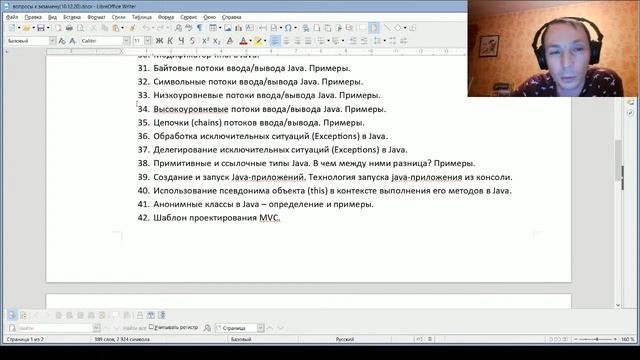Click the Print icon in toolbar
The width and height of the screenshot is (640, 360).
[69, 28]
